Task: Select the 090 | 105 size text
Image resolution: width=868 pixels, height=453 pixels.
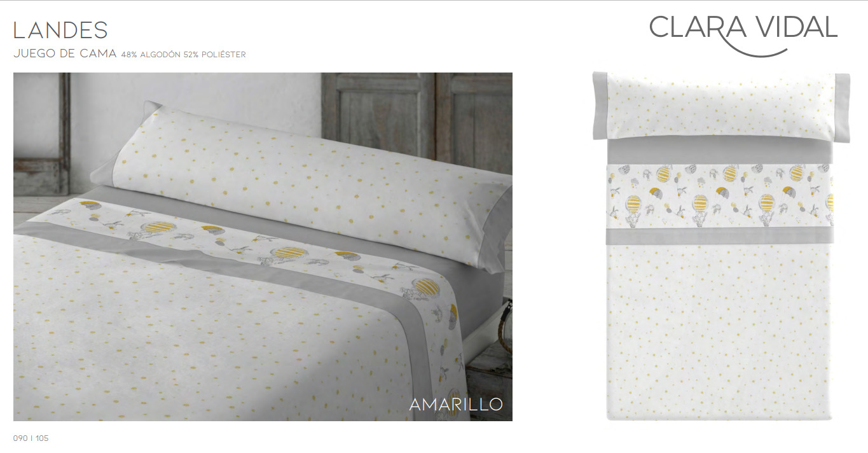Action: [x=31, y=438]
